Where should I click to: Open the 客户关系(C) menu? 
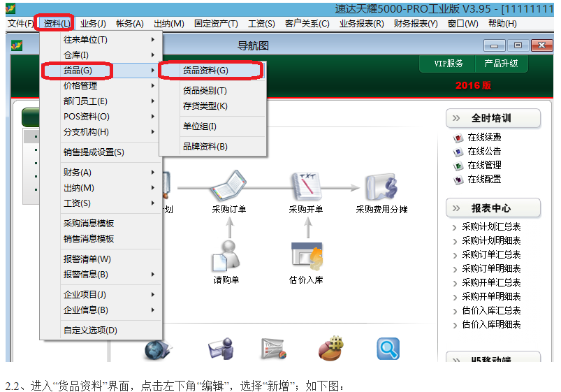(x=307, y=24)
